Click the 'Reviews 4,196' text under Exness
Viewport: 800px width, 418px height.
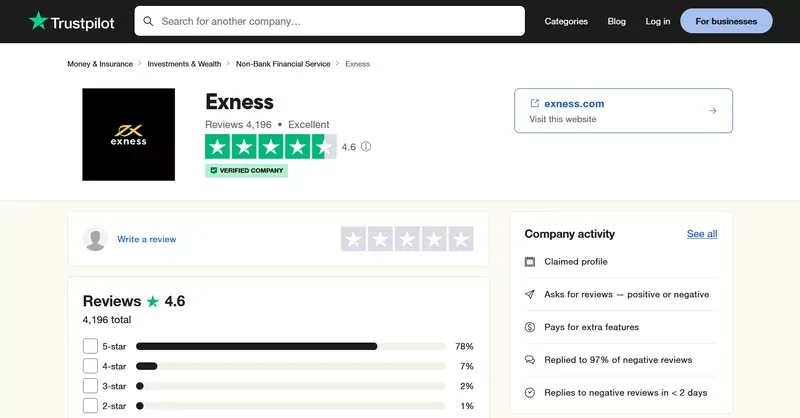pos(238,125)
